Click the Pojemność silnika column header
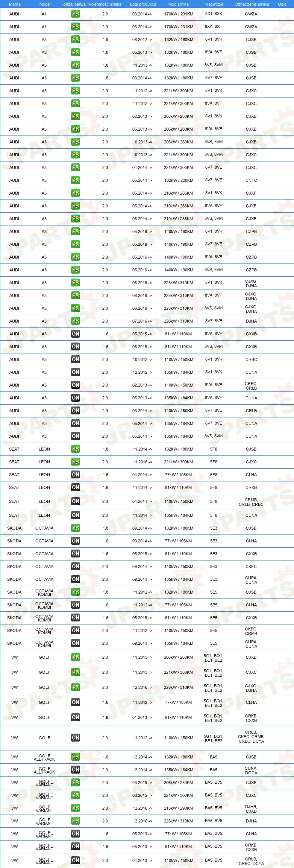This screenshot has width=294, height=868. 105,4
